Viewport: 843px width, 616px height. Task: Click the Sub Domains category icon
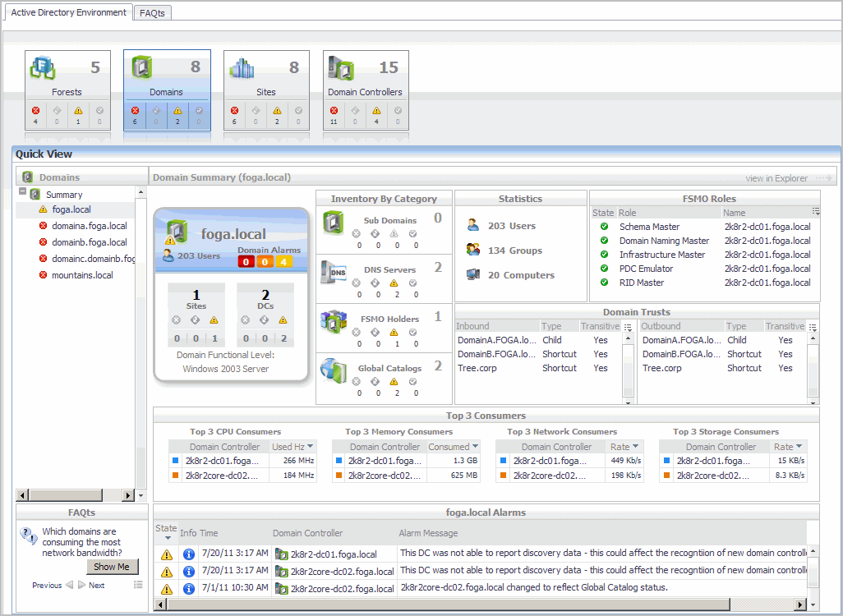coord(334,222)
